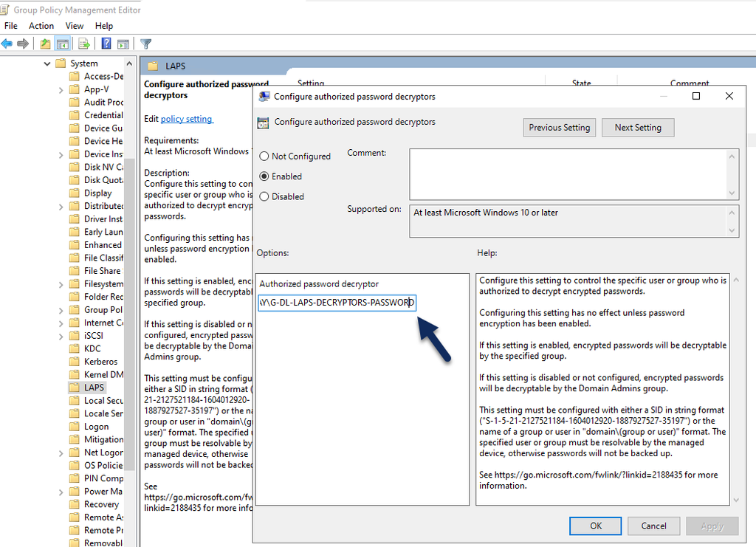Expand the Internet Communication tree node
Viewport: 756px width, 547px height.
[x=61, y=323]
